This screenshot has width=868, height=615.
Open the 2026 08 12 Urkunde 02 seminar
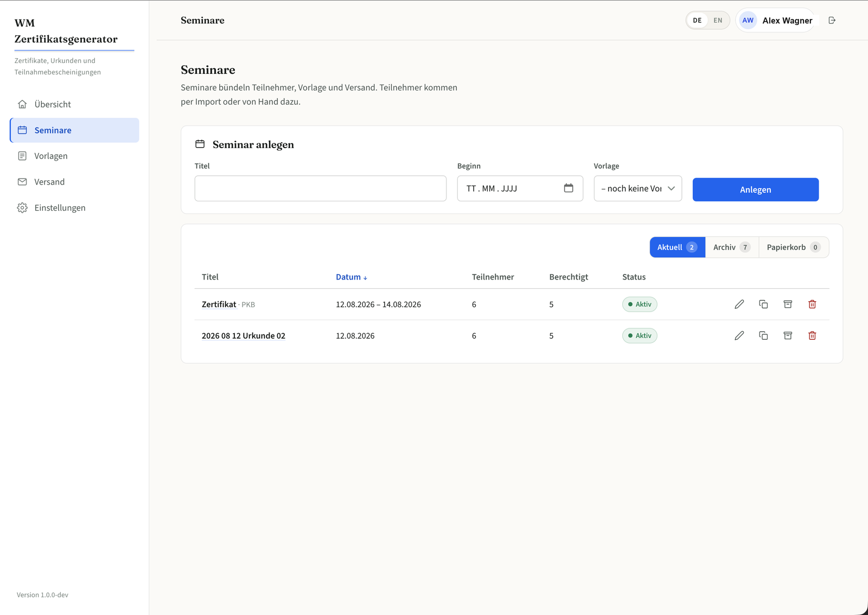click(x=244, y=336)
